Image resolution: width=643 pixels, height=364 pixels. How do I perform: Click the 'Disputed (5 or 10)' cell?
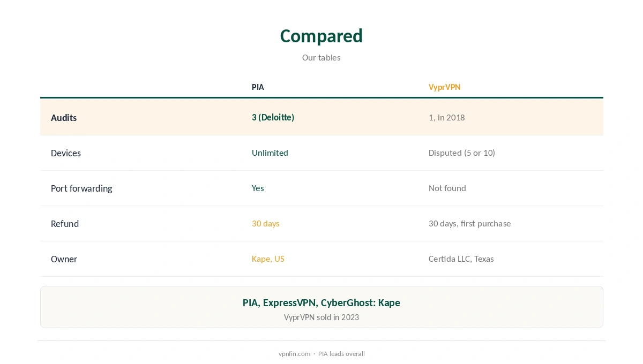[x=462, y=153]
